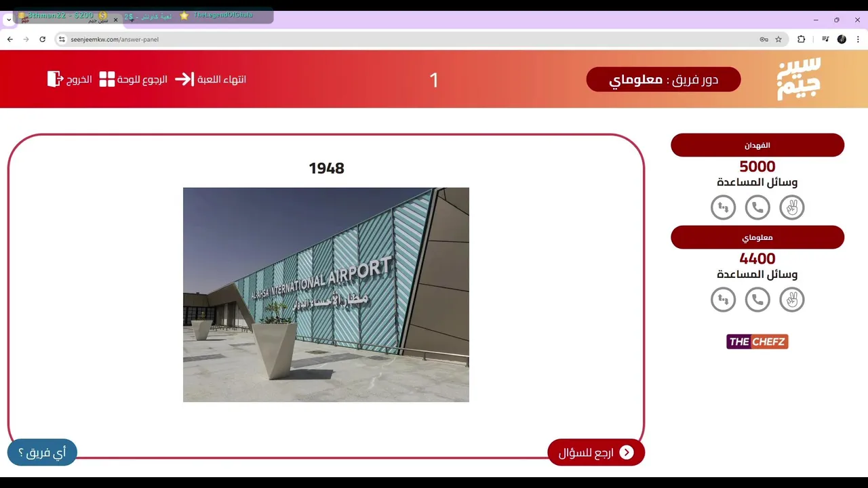This screenshot has height=488, width=868.
Task: Click the answer text 1948
Action: click(x=327, y=168)
